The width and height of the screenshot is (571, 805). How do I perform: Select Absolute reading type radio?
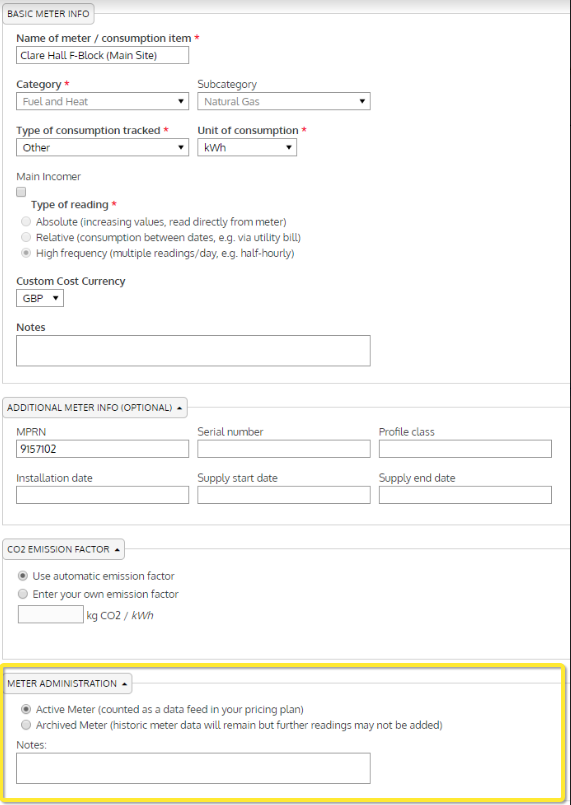coord(26,222)
